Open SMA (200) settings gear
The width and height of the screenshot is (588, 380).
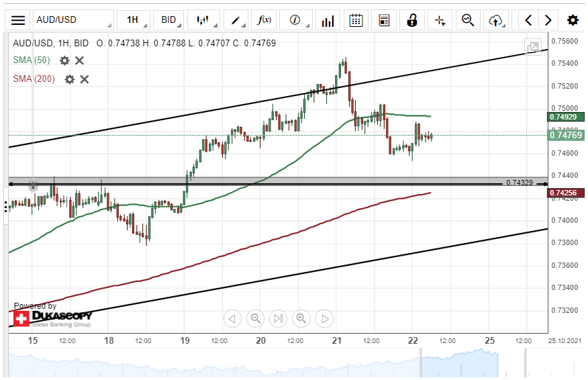coord(69,79)
